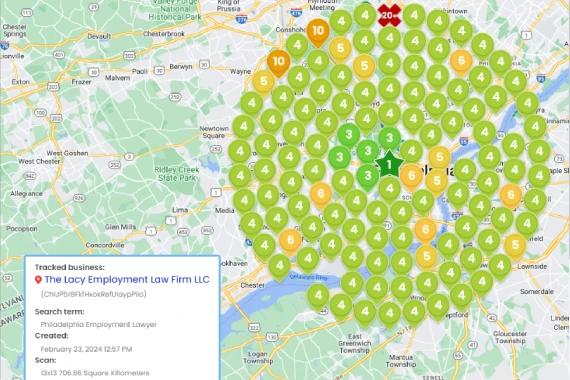Click the Route 322 shield below Chester
570x380 pixels.
click(254, 328)
